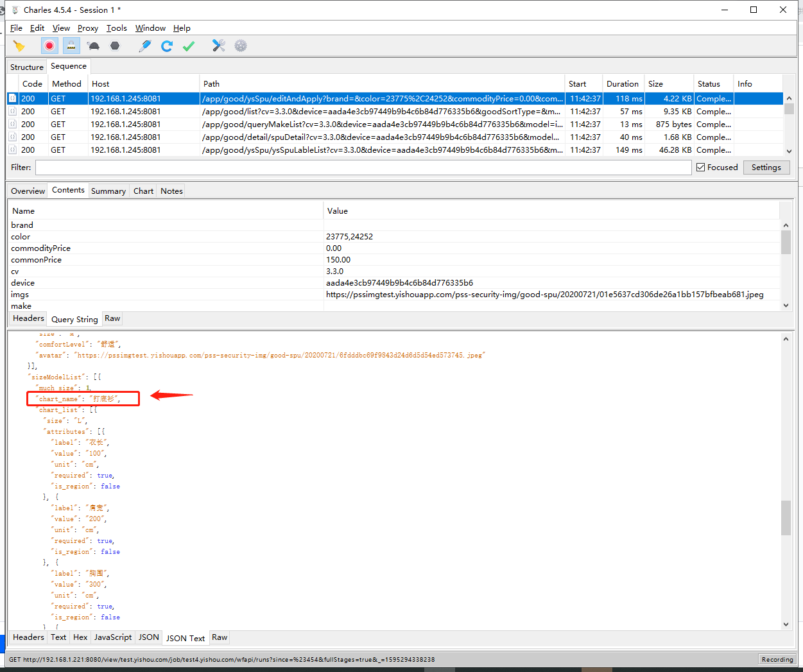Click the query parameters scrollbar down arrow
This screenshot has height=672, width=803.
[x=786, y=306]
